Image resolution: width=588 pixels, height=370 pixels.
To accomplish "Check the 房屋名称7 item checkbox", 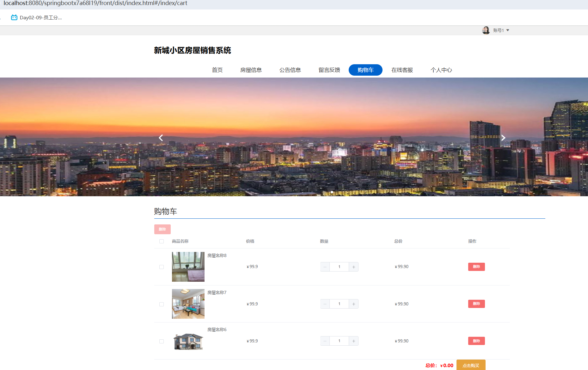I will click(162, 304).
